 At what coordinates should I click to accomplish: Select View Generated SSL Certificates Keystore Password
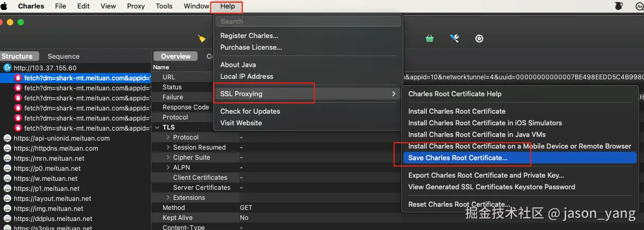(x=521, y=187)
